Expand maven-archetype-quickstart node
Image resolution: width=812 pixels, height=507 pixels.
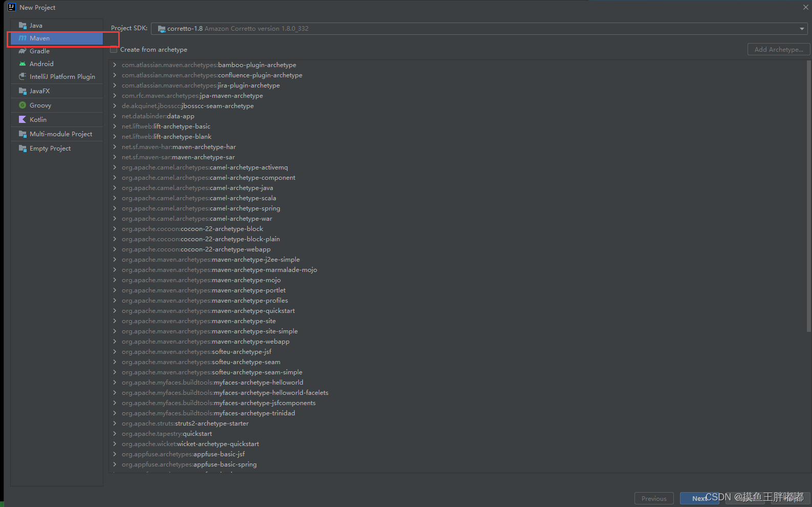(115, 311)
